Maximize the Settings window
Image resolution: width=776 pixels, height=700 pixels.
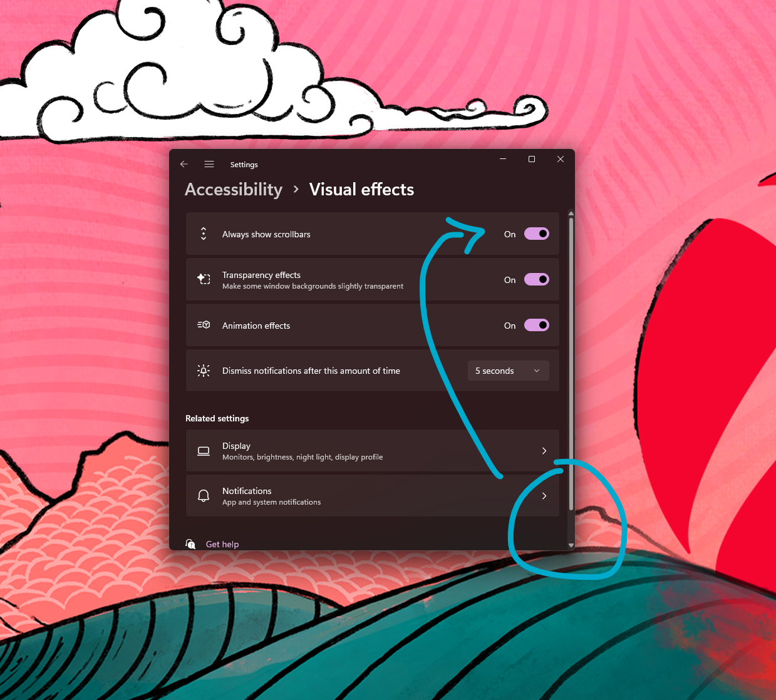532,159
